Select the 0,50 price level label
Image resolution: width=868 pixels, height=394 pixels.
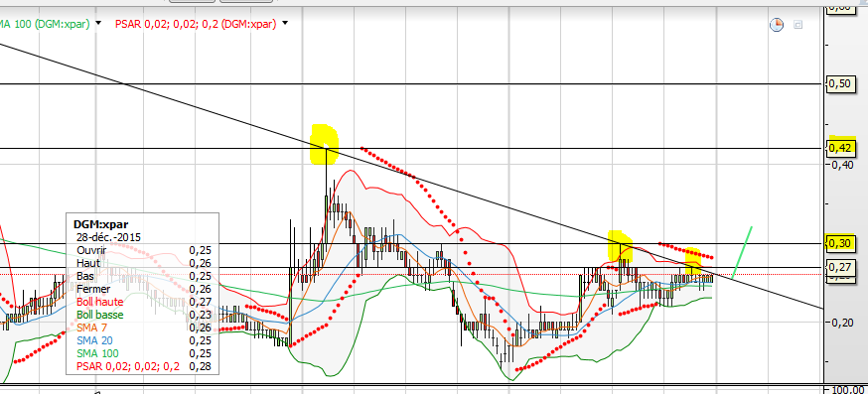point(841,83)
